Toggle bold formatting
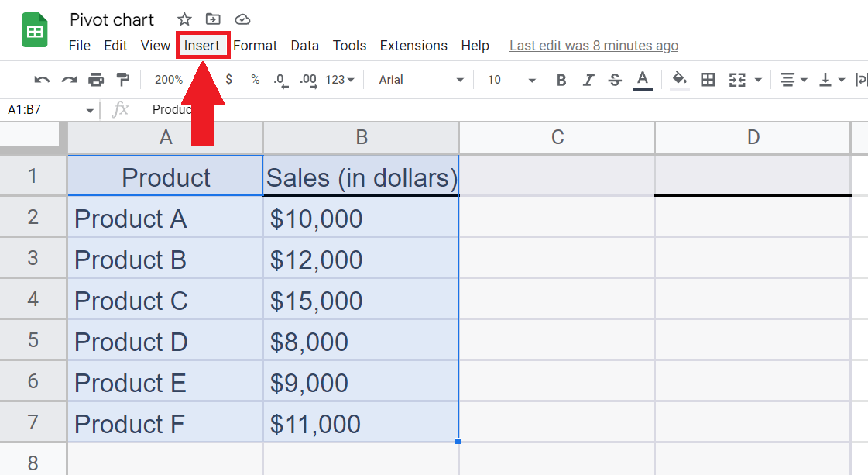Image resolution: width=868 pixels, height=475 pixels. tap(561, 81)
